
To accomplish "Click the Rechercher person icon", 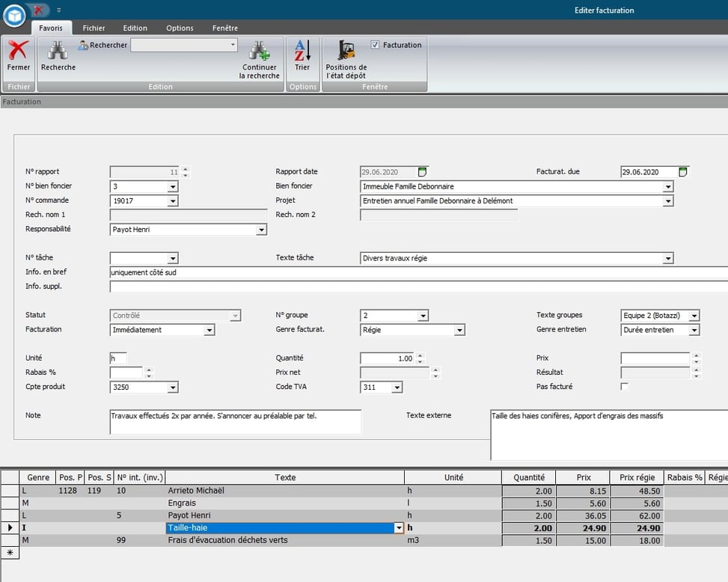I will click(x=83, y=45).
